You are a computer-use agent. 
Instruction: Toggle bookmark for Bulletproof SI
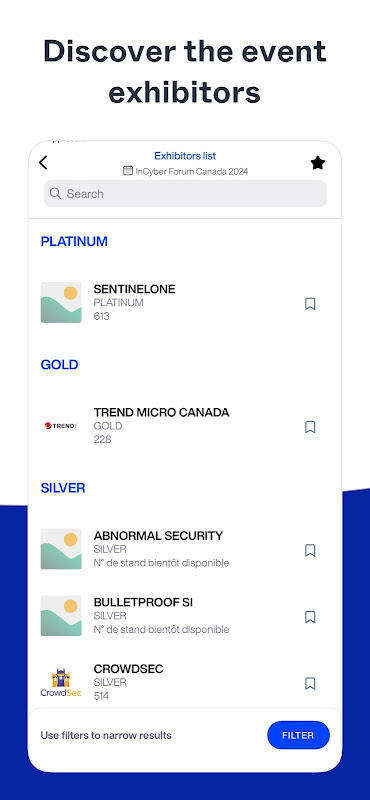(310, 617)
